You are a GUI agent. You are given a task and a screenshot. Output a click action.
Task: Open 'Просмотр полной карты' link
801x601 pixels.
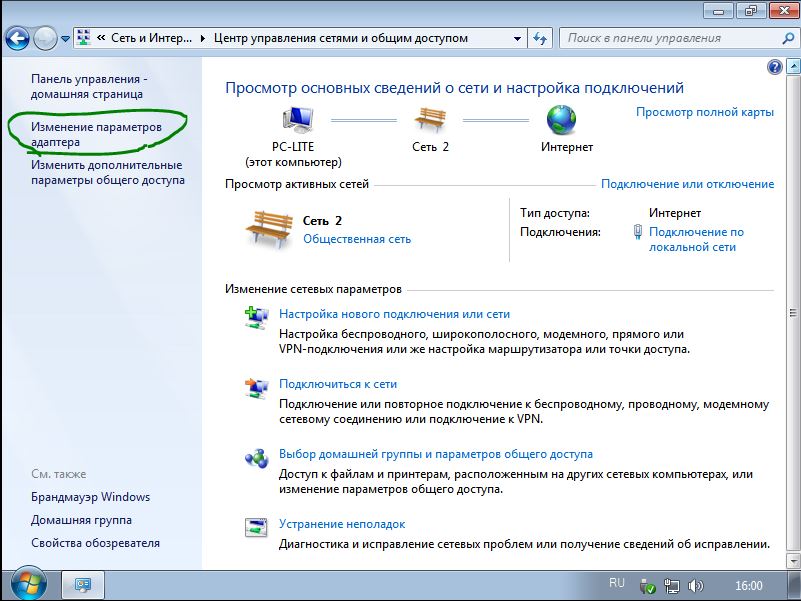[x=704, y=112]
